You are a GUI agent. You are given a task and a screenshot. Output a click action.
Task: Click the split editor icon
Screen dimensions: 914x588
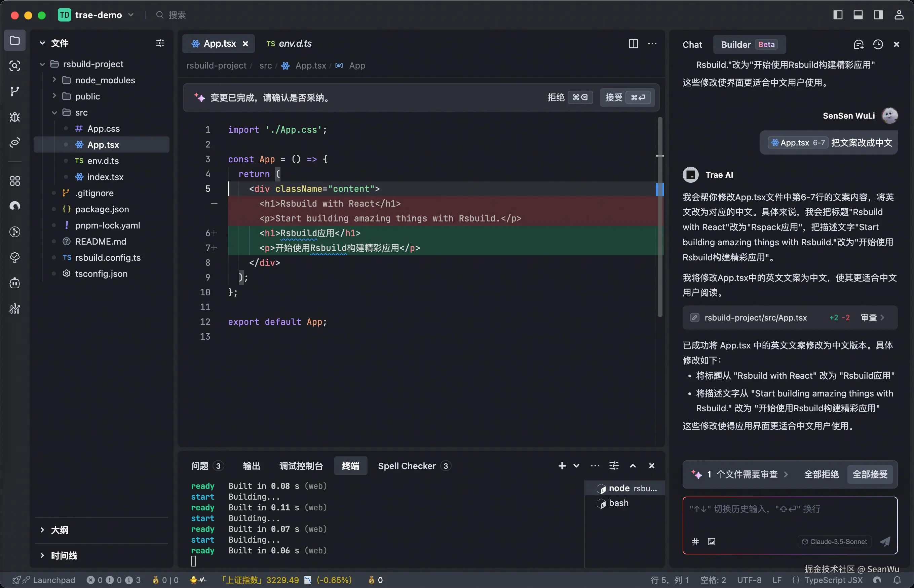coord(633,44)
